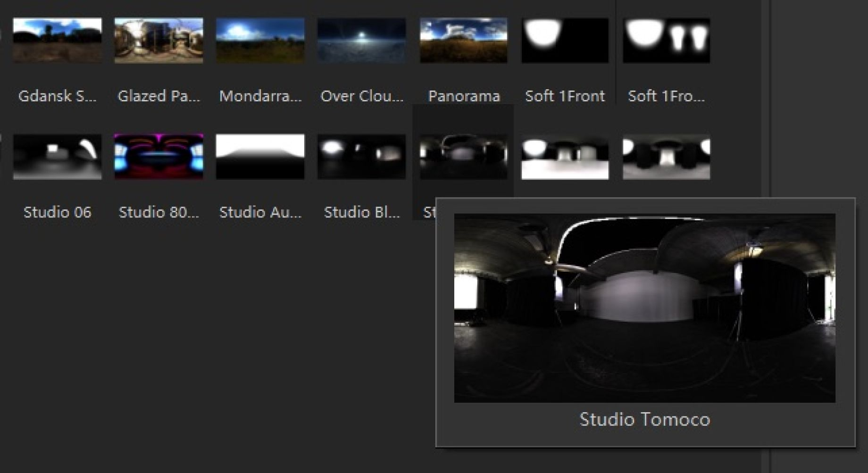
Task: Click the Mondarra... label text
Action: click(260, 96)
